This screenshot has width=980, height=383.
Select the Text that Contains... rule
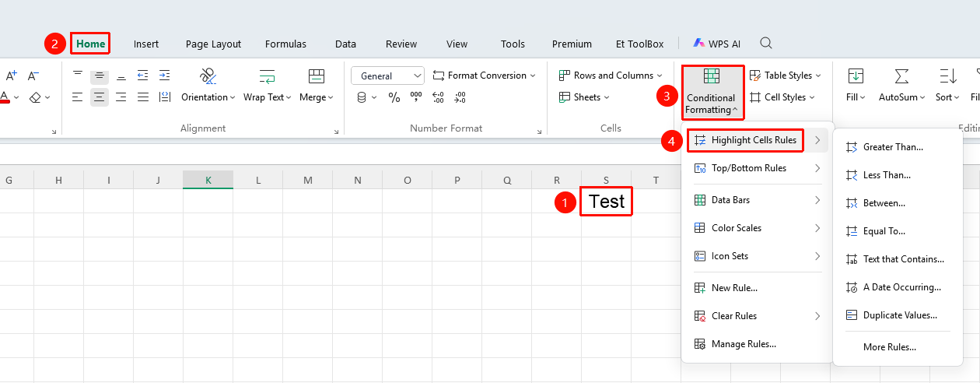click(x=897, y=259)
